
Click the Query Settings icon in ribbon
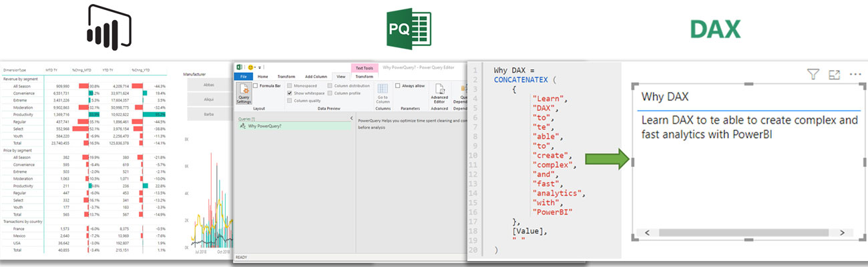pos(244,93)
